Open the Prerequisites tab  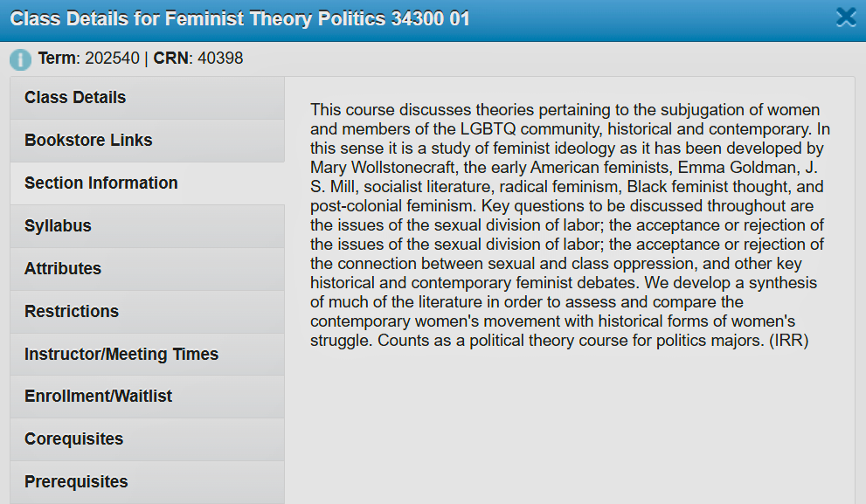click(x=147, y=482)
